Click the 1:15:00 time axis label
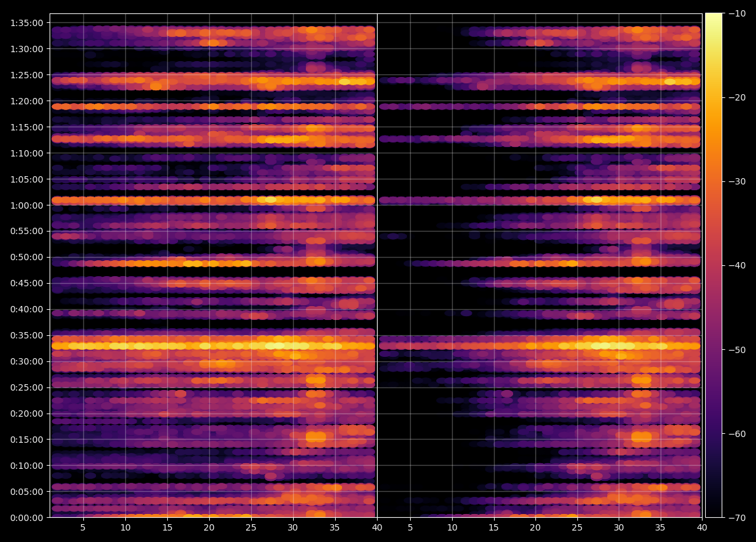Screen dimensions: 756x542 [27, 127]
